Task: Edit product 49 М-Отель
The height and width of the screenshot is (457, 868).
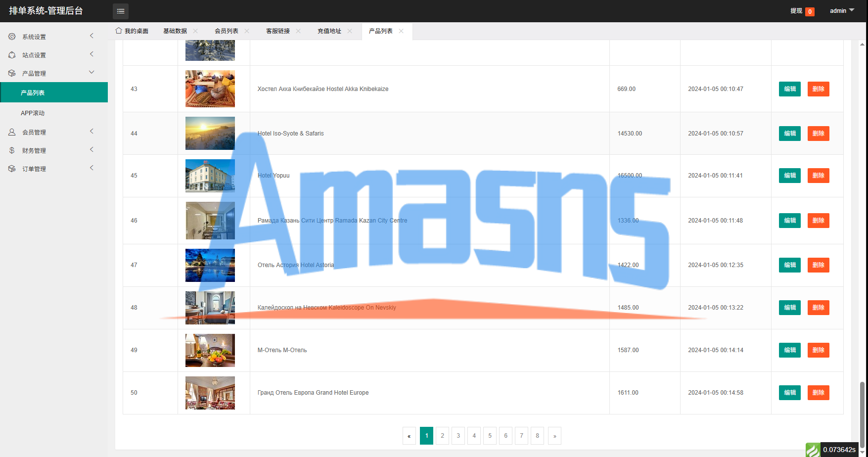Action: coord(790,350)
